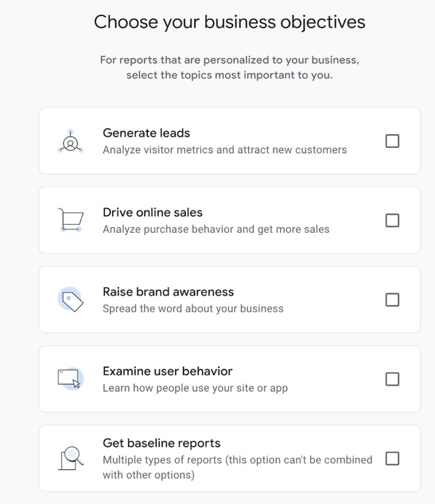Click the browser window with cursor icon
Image resolution: width=435 pixels, height=504 pixels.
69,378
